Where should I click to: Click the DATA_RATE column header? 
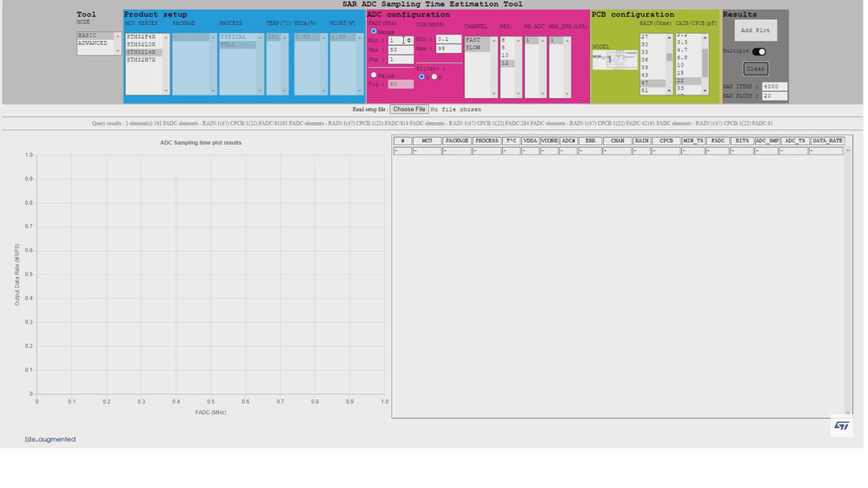tap(827, 141)
